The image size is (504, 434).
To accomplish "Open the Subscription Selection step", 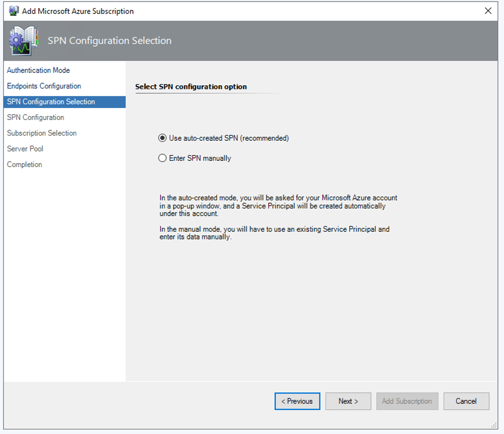I will click(42, 133).
